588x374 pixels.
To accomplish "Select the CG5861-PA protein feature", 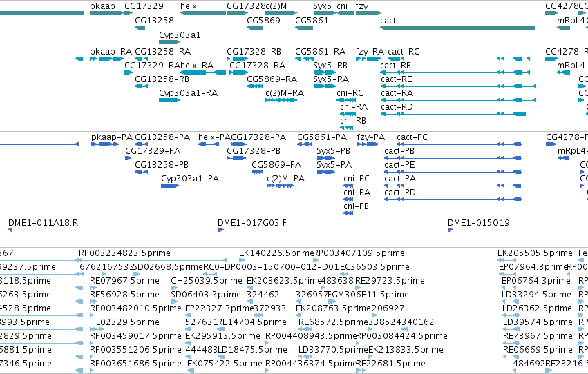I will (305, 144).
